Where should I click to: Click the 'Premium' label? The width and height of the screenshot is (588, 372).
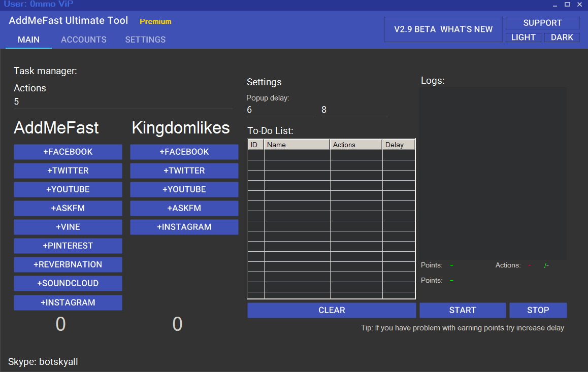pos(155,21)
